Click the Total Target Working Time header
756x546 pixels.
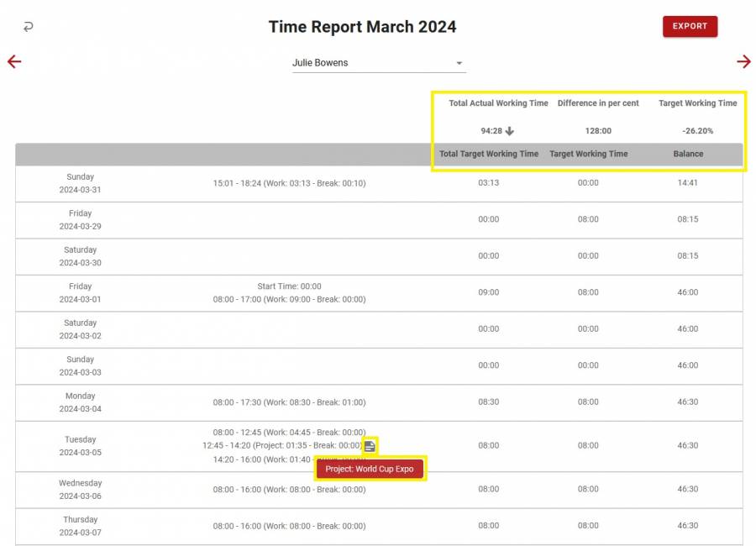(x=489, y=155)
